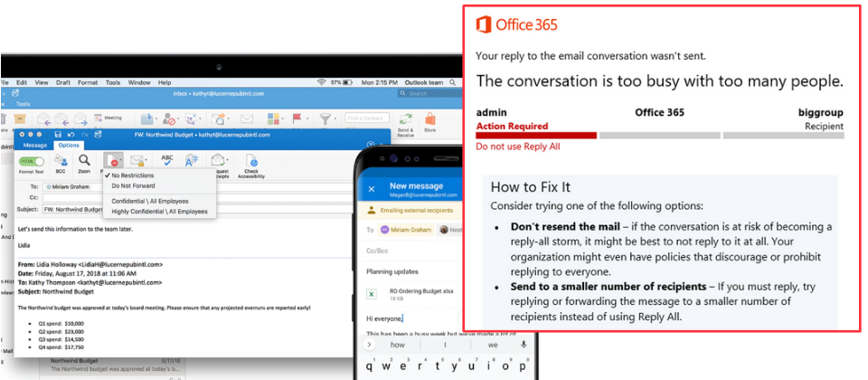Screen dimensions: 868x380
Task: Click the Save icon in compose title bar
Action: [x=58, y=134]
